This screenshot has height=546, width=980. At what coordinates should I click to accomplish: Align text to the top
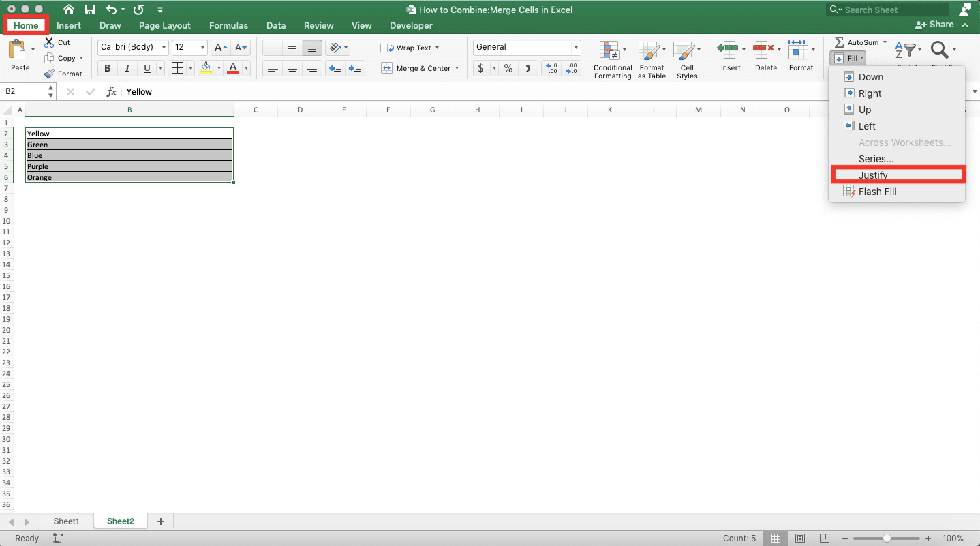pyautogui.click(x=273, y=48)
